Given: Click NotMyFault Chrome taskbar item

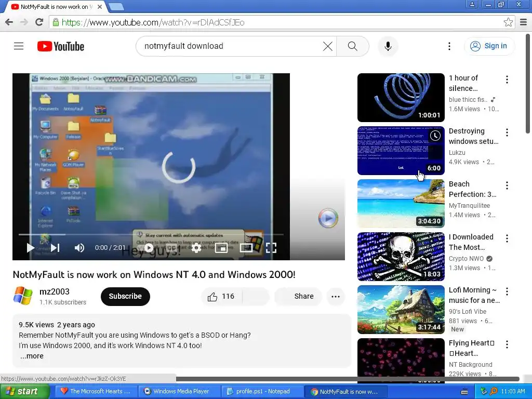Looking at the screenshot, I should (346, 391).
